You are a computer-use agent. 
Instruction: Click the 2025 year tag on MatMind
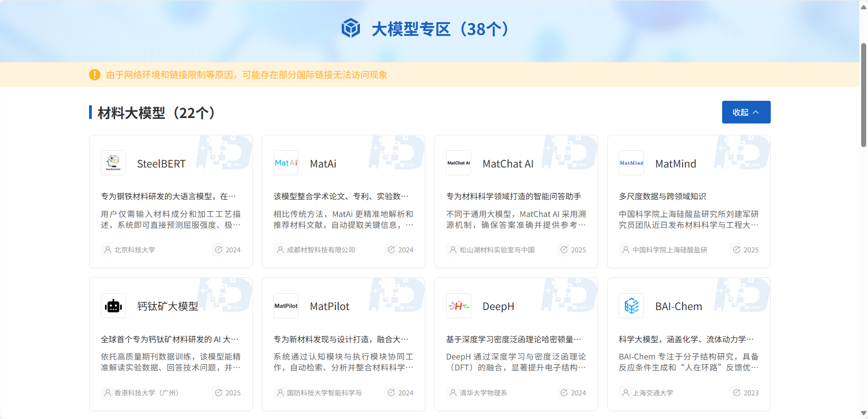[746, 250]
